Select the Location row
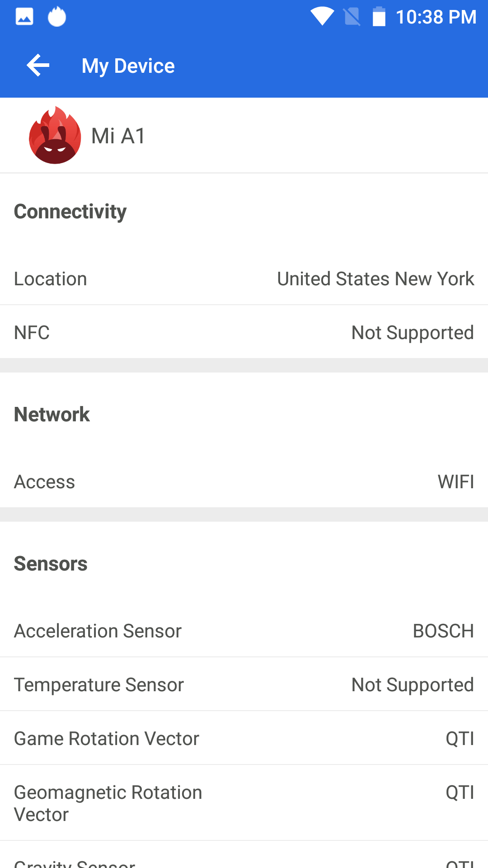Viewport: 488px width, 868px height. (244, 279)
